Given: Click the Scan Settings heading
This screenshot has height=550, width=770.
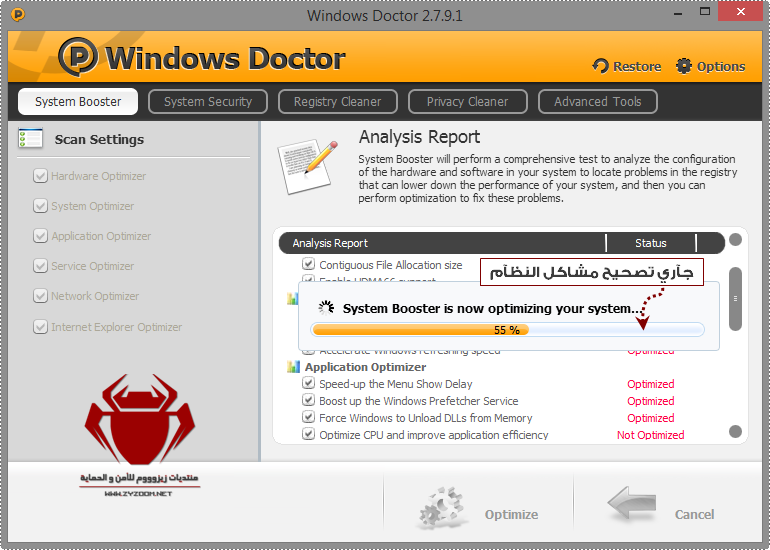Looking at the screenshot, I should pyautogui.click(x=99, y=139).
